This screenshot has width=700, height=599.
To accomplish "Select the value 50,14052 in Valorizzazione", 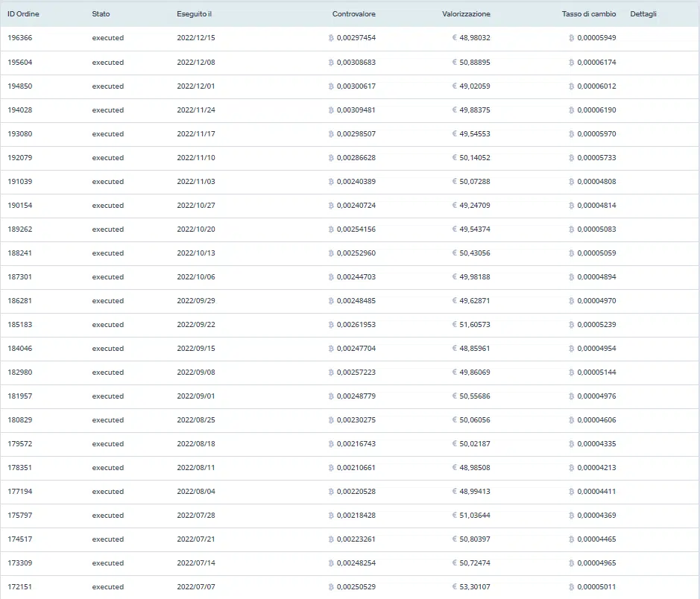I will (x=475, y=158).
